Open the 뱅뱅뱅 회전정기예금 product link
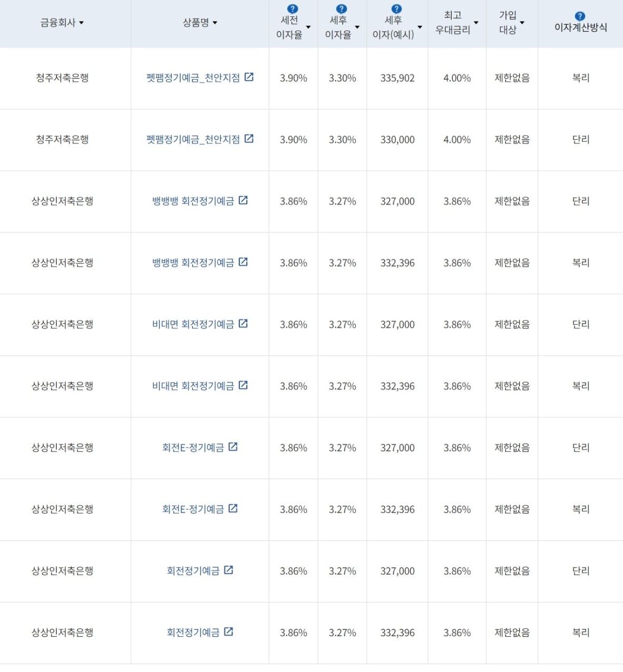623x672 pixels. click(x=192, y=201)
